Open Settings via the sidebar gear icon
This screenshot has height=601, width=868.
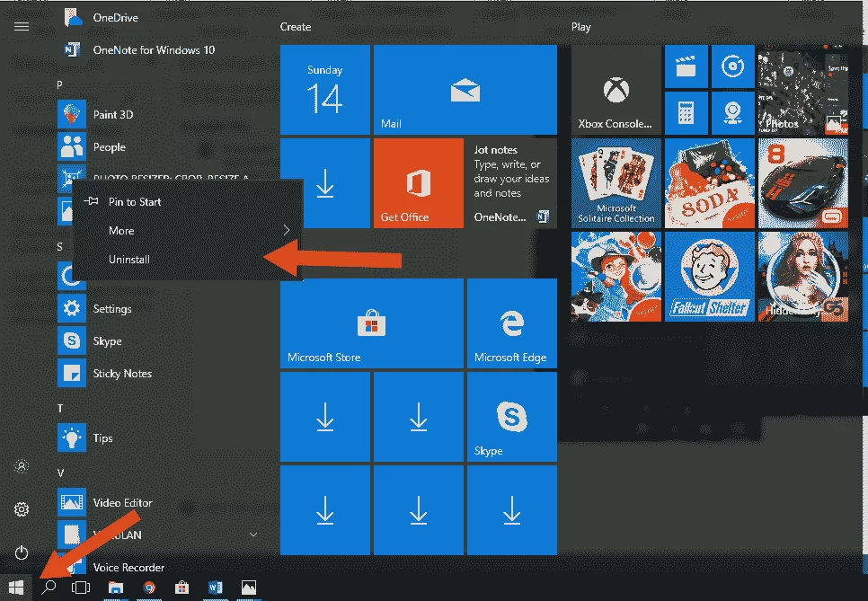point(21,509)
